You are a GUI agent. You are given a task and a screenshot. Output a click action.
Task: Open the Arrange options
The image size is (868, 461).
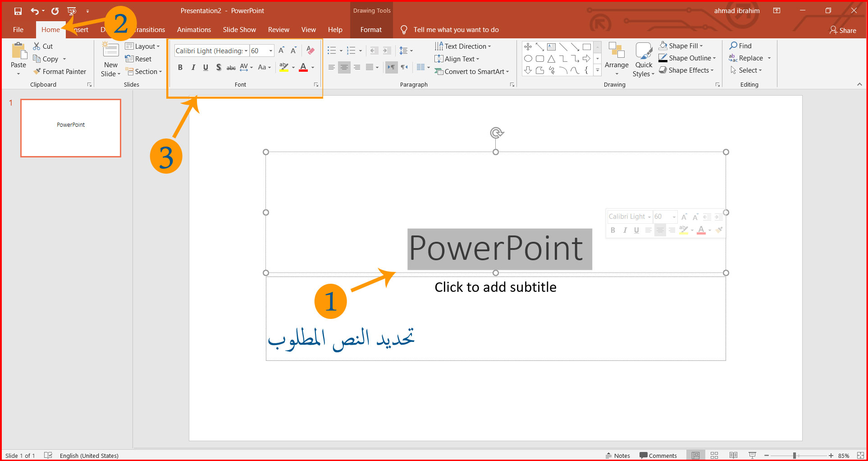click(x=617, y=60)
